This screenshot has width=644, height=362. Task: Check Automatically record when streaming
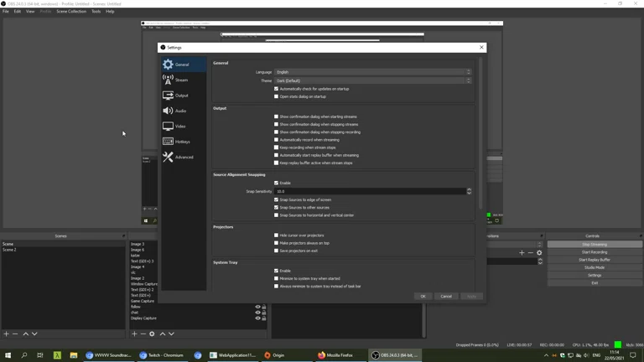pyautogui.click(x=276, y=140)
